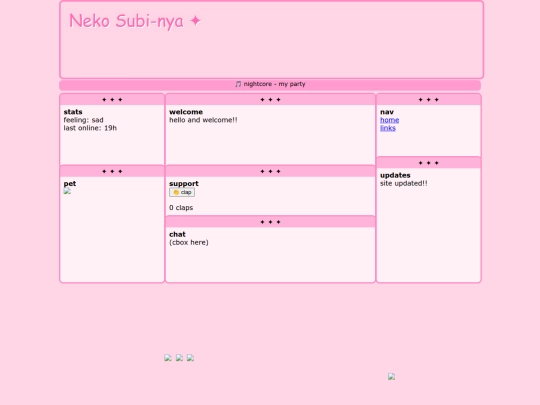Click the 'hello and welcome!!' text
Image resolution: width=540 pixels, height=405 pixels.
pyautogui.click(x=203, y=120)
